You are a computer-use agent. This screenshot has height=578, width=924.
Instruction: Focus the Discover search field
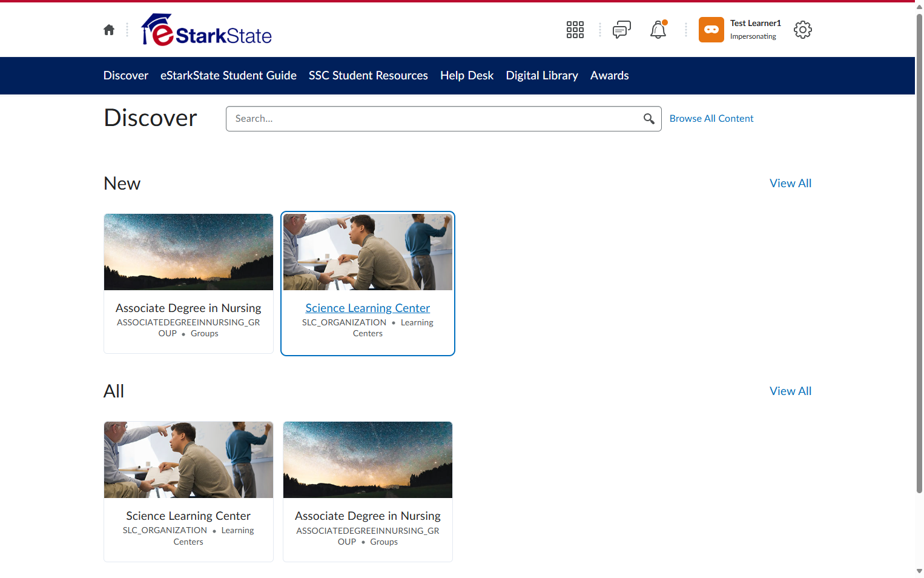[443, 119]
